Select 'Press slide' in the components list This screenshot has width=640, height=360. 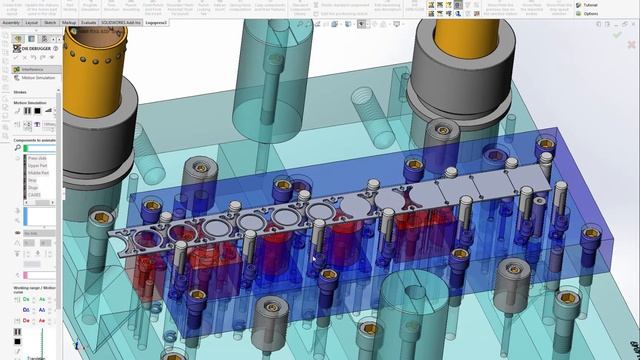click(x=37, y=158)
